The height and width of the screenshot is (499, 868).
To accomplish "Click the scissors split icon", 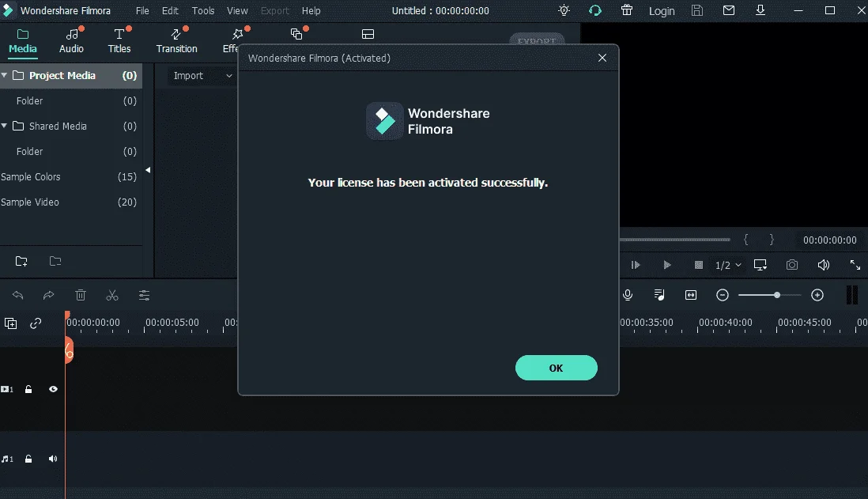I will click(112, 295).
